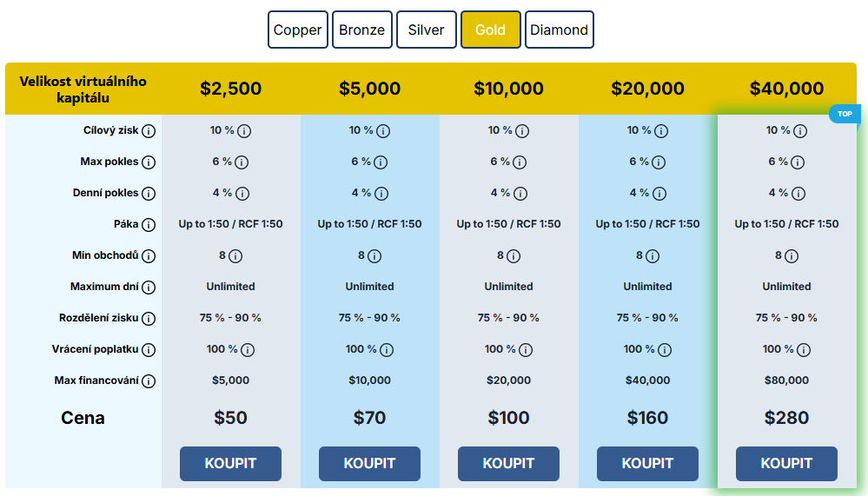Click info icon beside Vrácení poplatku label
This screenshot has height=496, width=868.
pyautogui.click(x=149, y=350)
